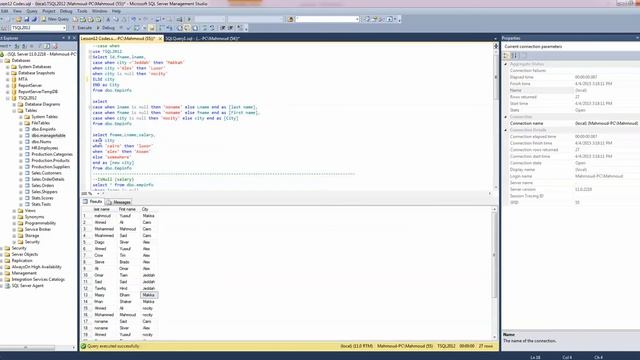This screenshot has width=640, height=360.
Task: Close the Lesson12 Codes.sql tab
Action: tap(160, 38)
